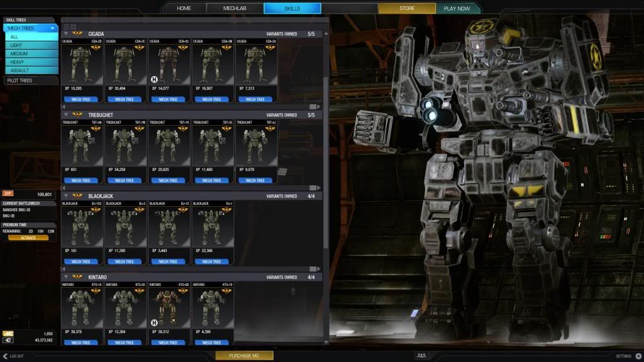
Task: Open 'MECH TREE for Kintaro KTO-18
Action: tap(81, 343)
